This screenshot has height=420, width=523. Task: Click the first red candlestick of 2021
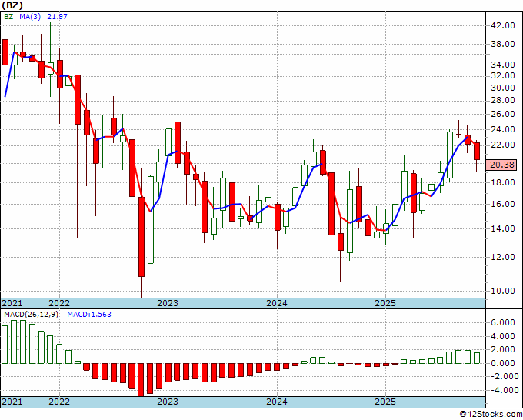click(x=5, y=52)
